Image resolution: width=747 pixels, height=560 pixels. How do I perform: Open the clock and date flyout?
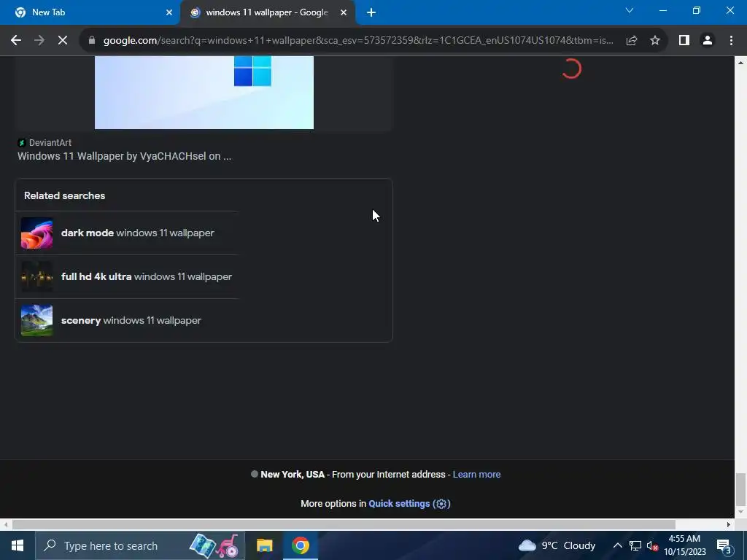coord(684,545)
